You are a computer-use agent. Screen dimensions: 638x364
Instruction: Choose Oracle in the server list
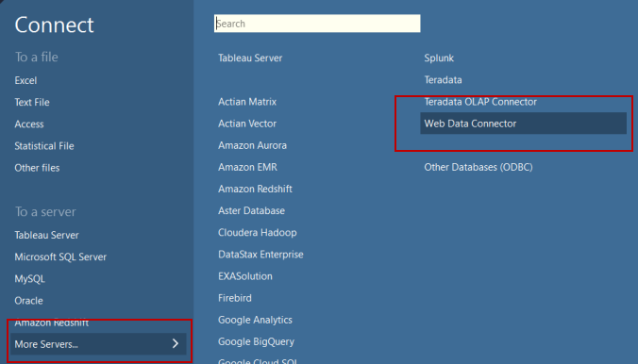click(28, 301)
